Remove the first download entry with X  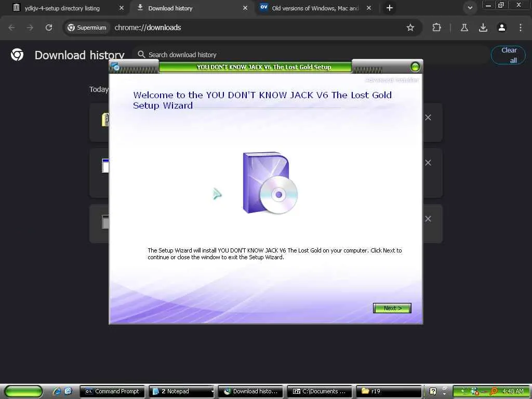pos(428,117)
